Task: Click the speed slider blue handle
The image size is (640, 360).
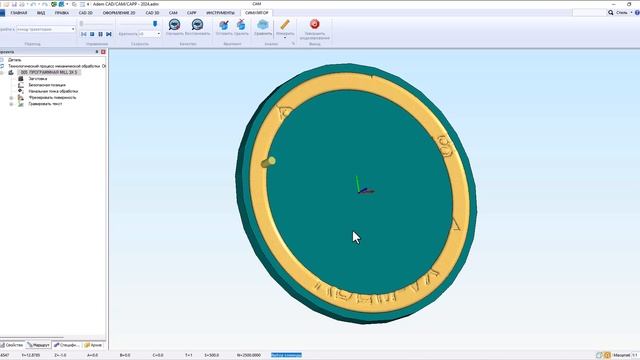Action: click(x=155, y=24)
